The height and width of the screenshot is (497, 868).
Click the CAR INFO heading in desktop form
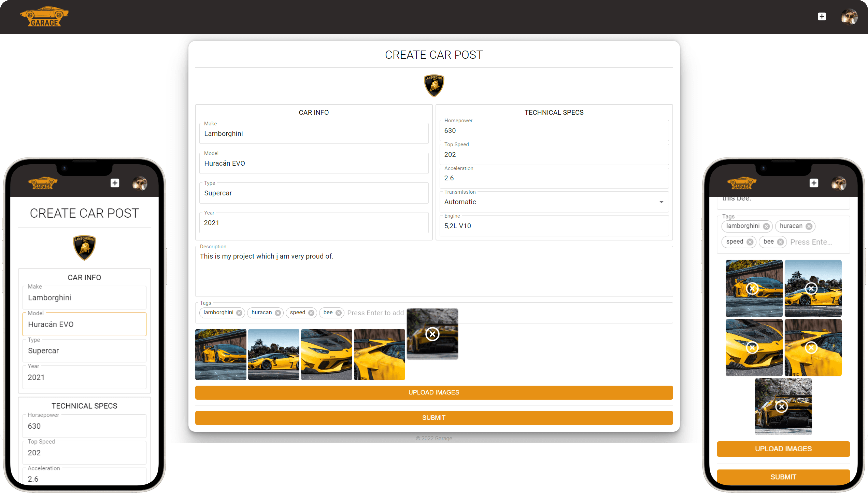314,112
